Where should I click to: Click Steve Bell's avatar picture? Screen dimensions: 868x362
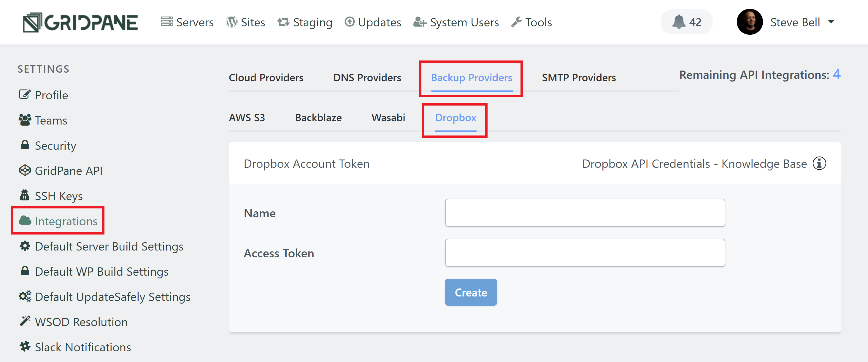749,22
